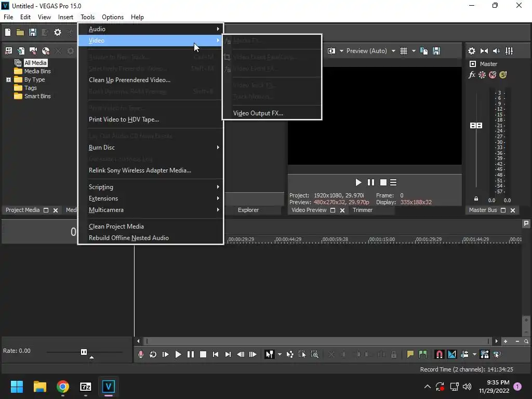
Task: Switch to the Trimmer tab
Action: pyautogui.click(x=362, y=210)
